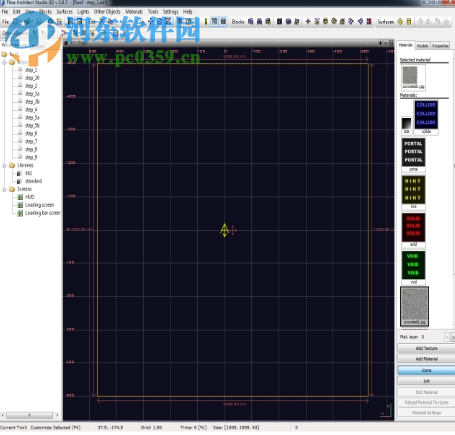Click the blue left-pointing arrow toolbar icon
The image size is (455, 435).
(360, 22)
